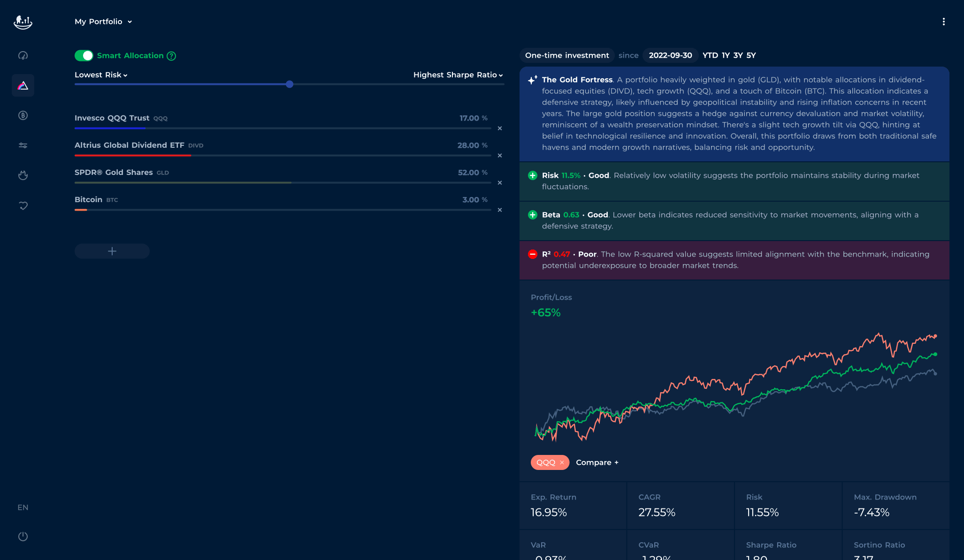
Task: Click the CAGR 27.55% card
Action: click(681, 506)
